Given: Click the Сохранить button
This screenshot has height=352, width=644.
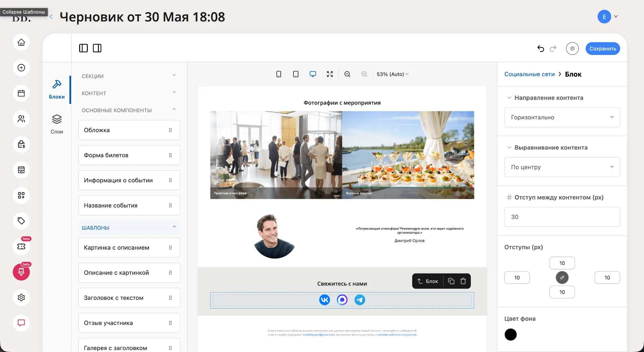Looking at the screenshot, I should point(603,49).
